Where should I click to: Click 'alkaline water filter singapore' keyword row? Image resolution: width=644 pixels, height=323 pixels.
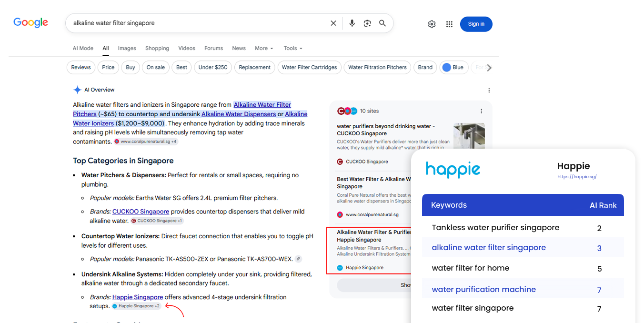pos(523,248)
